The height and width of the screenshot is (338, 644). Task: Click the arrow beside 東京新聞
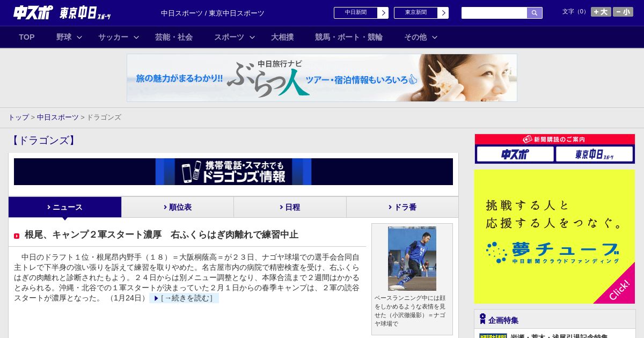tap(443, 13)
